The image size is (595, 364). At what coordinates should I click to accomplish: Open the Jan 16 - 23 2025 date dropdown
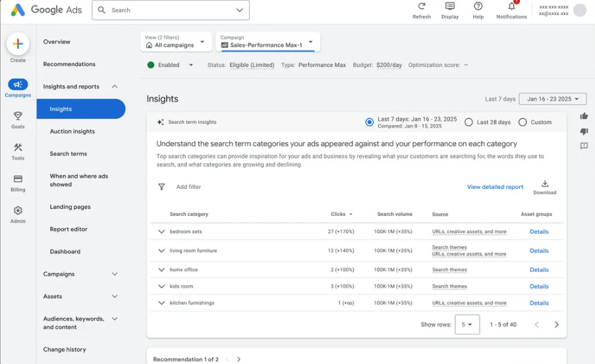click(552, 99)
